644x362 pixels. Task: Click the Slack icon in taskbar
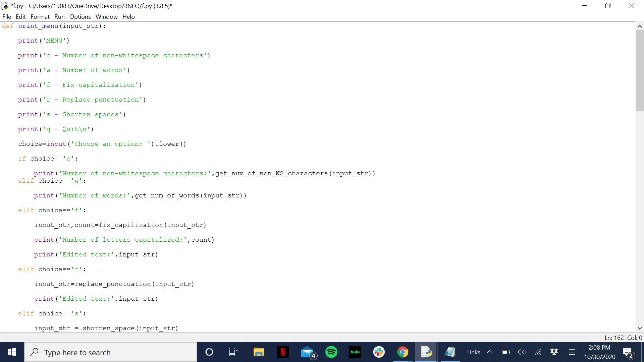click(379, 352)
